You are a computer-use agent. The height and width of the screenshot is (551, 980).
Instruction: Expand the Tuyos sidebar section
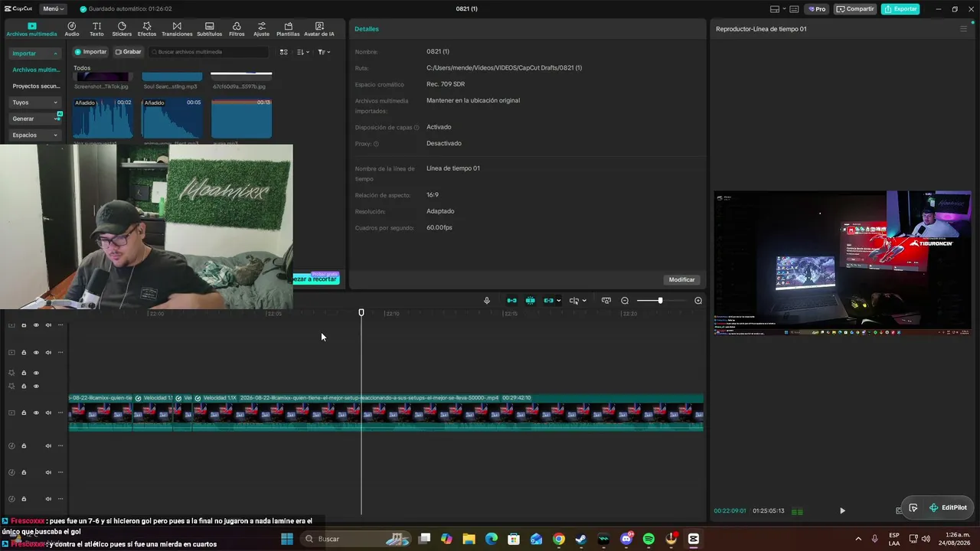click(x=35, y=103)
